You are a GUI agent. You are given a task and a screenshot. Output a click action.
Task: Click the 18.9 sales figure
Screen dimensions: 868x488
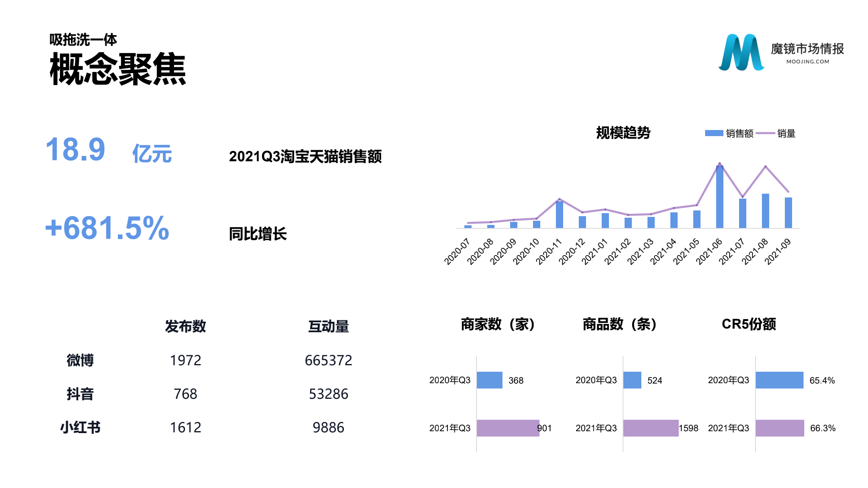75,149
